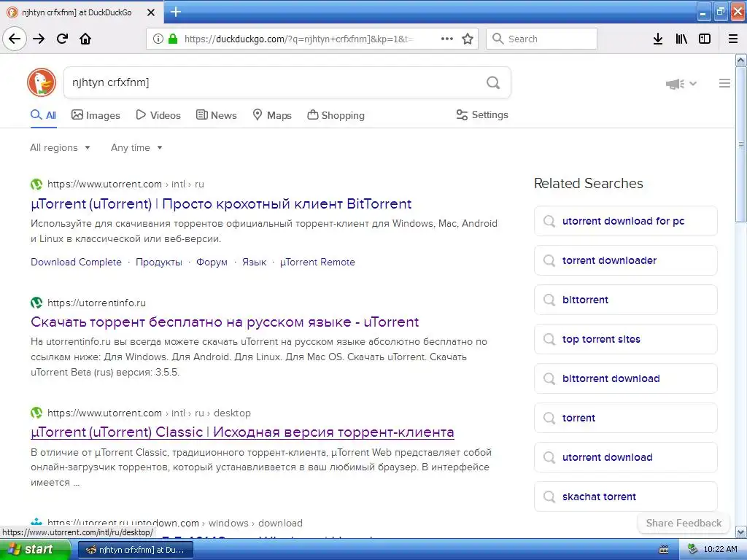Screen dimensions: 747x560
Task: Switch to Images tab
Action: [x=96, y=115]
